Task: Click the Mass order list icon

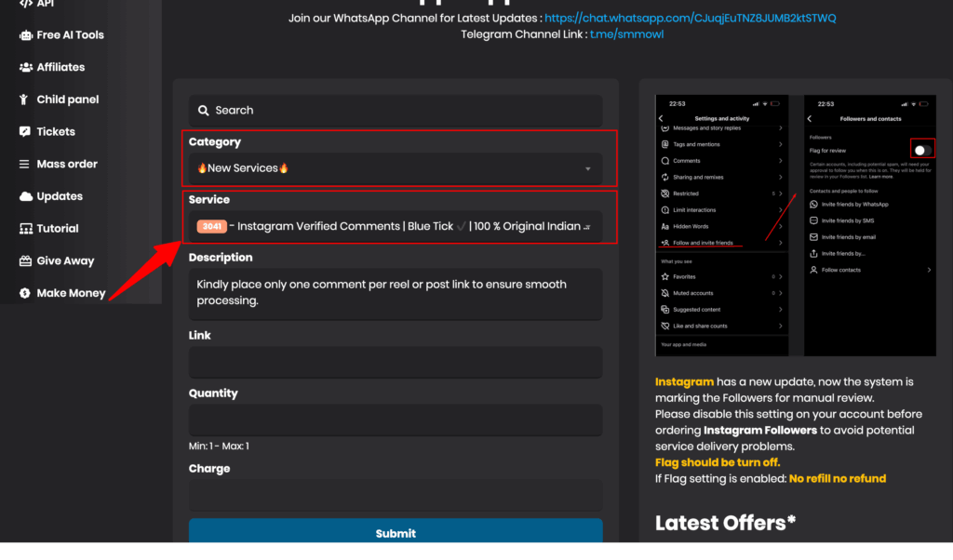Action: 24,164
